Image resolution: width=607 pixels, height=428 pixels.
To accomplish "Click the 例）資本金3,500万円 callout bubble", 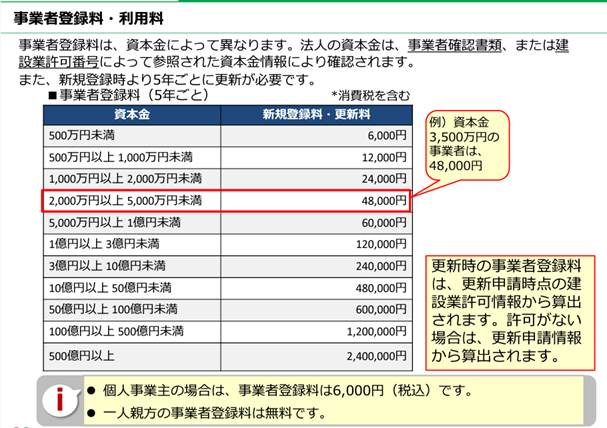I will click(x=467, y=145).
